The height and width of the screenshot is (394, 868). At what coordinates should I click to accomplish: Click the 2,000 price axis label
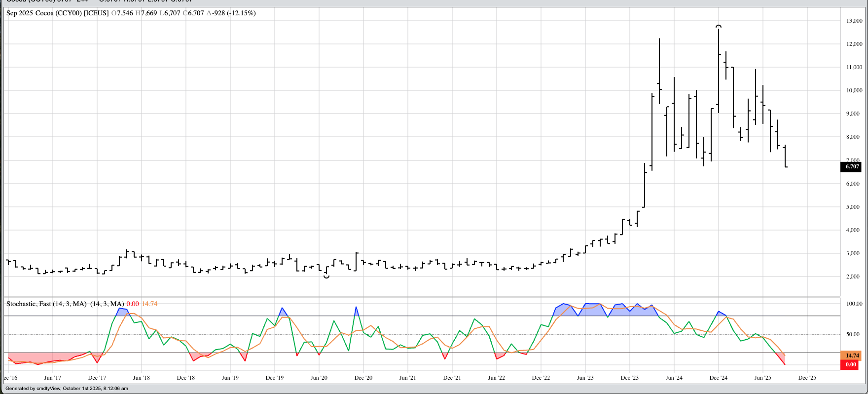point(854,276)
